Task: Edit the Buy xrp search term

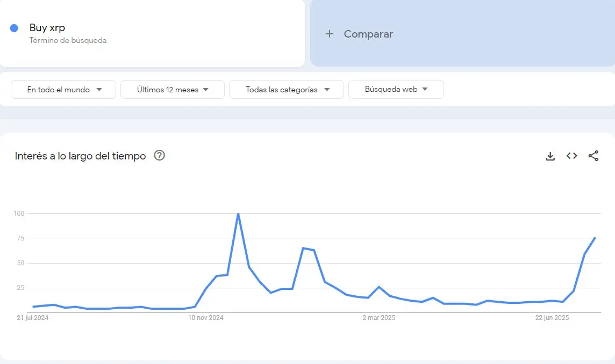Action: pos(47,28)
